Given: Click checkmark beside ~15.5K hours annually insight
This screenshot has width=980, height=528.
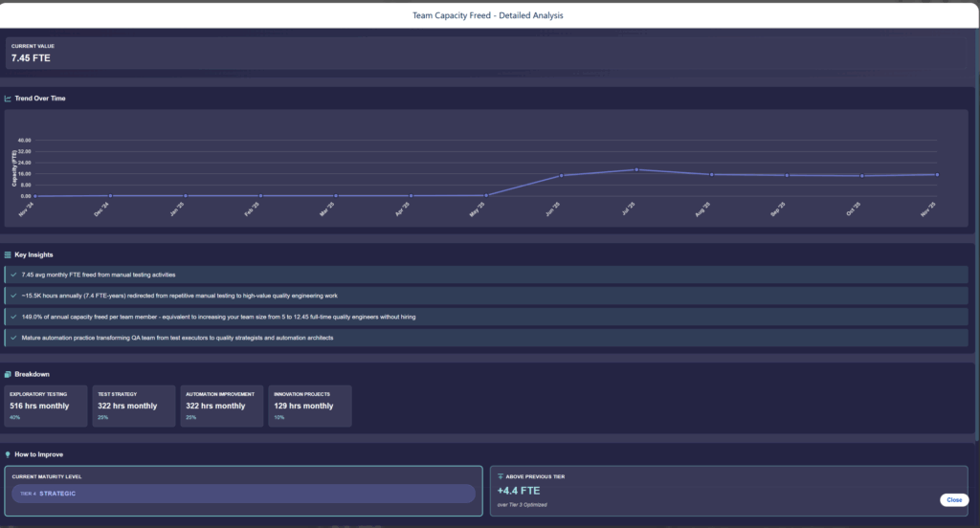Looking at the screenshot, I should coord(12,296).
